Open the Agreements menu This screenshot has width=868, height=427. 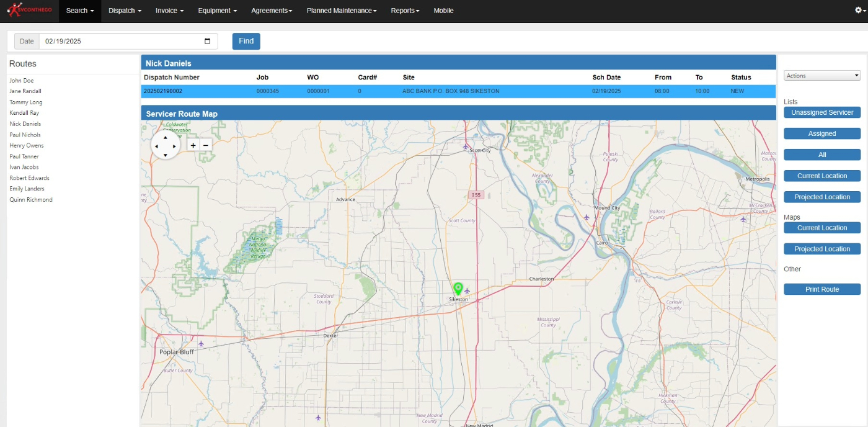point(272,11)
